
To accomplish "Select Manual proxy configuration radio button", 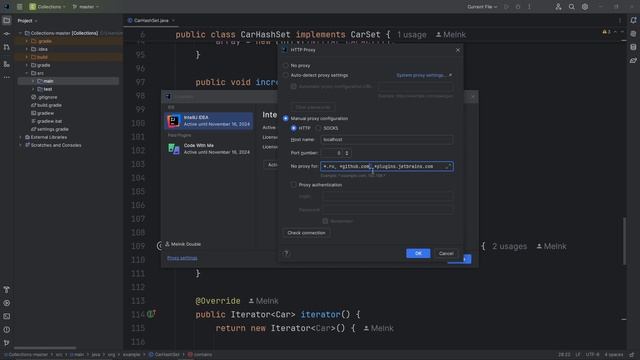I will [x=286, y=118].
